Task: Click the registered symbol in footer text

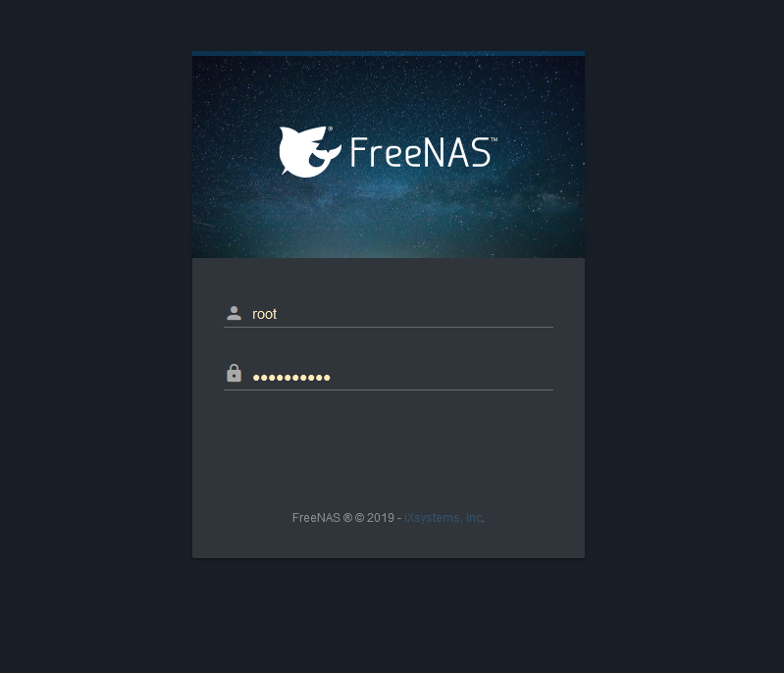Action: pos(347,518)
